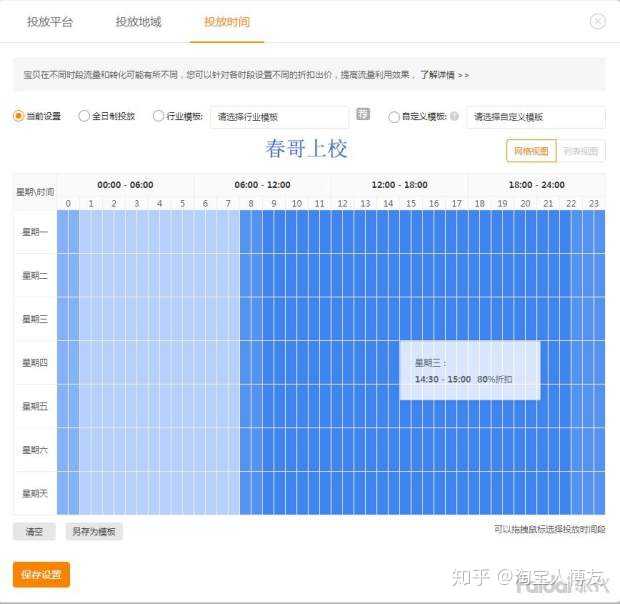Click the help icon next to 自定义模板
This screenshot has width=620, height=604.
(x=454, y=116)
